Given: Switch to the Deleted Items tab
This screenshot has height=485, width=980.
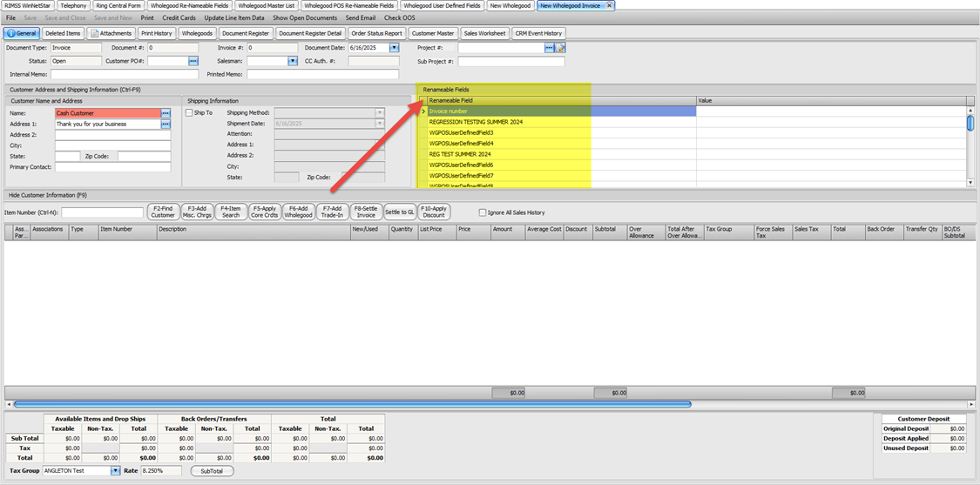Looking at the screenshot, I should (x=63, y=33).
